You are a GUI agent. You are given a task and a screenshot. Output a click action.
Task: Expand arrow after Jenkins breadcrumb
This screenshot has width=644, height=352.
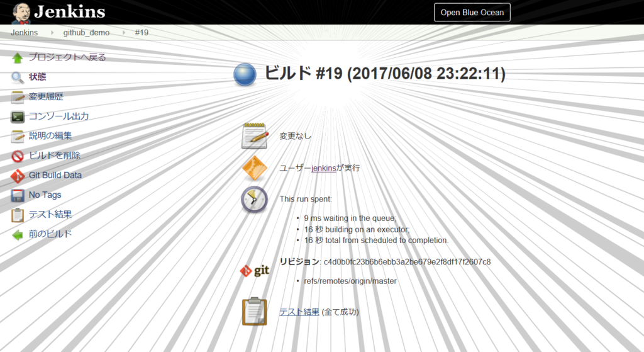(x=52, y=33)
